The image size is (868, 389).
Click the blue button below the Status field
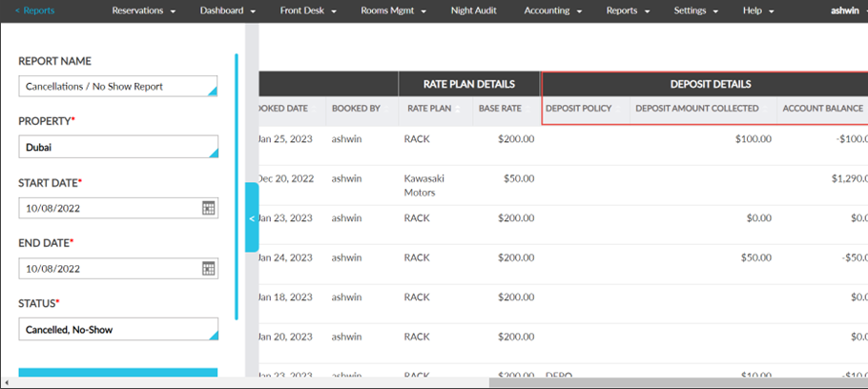point(118,373)
